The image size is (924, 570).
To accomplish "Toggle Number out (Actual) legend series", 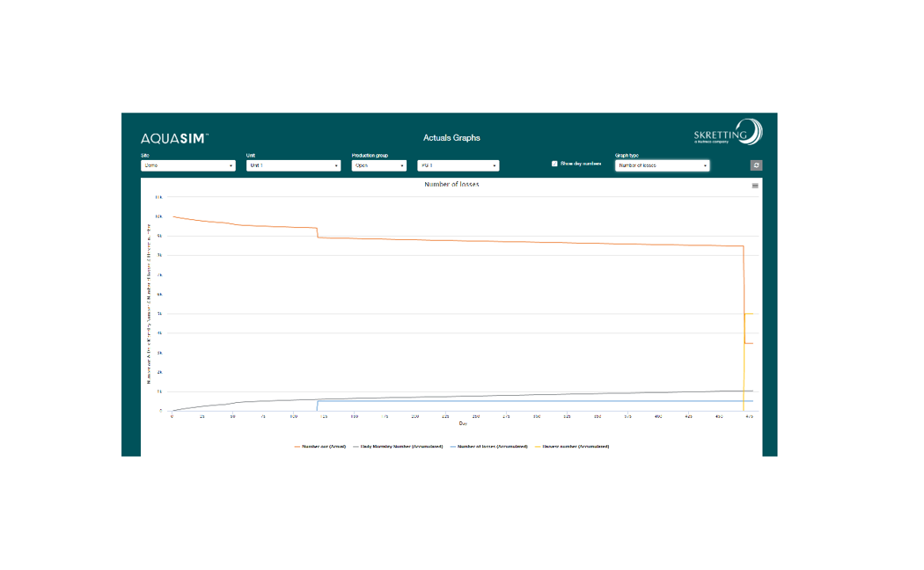I will coord(322,446).
